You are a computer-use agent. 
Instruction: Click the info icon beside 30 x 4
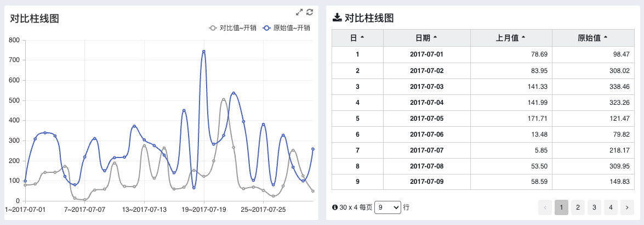[x=335, y=207]
